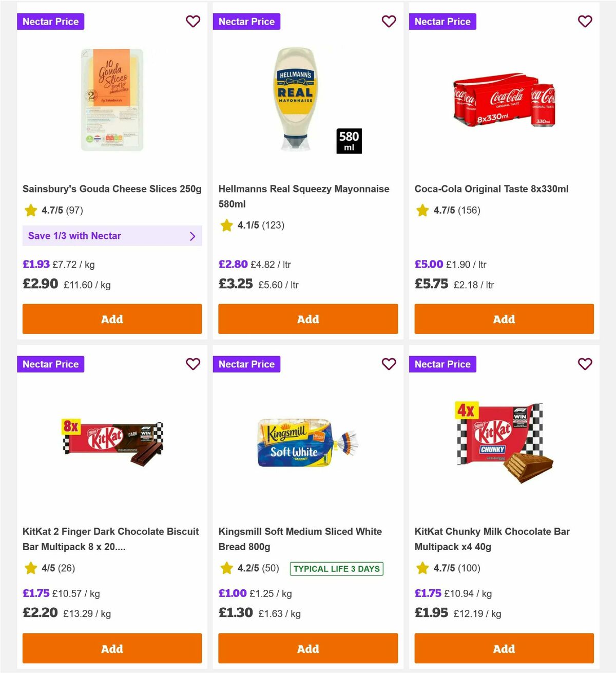Open the Hellmanns Real Squeezy Mayonnaise product link
Image resolution: width=616 pixels, height=673 pixels.
[x=304, y=196]
